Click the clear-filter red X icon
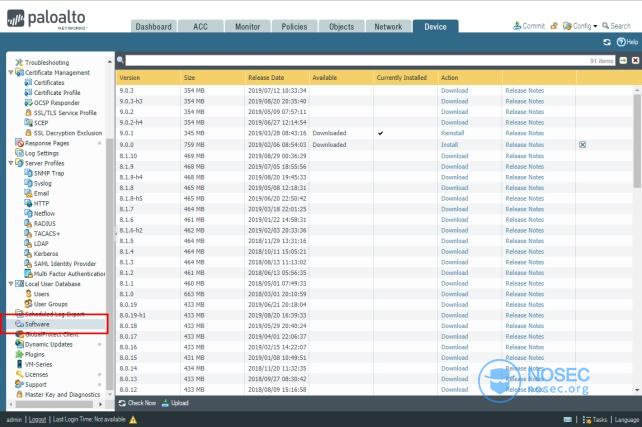Viewport: 642px width, 427px height. point(635,60)
